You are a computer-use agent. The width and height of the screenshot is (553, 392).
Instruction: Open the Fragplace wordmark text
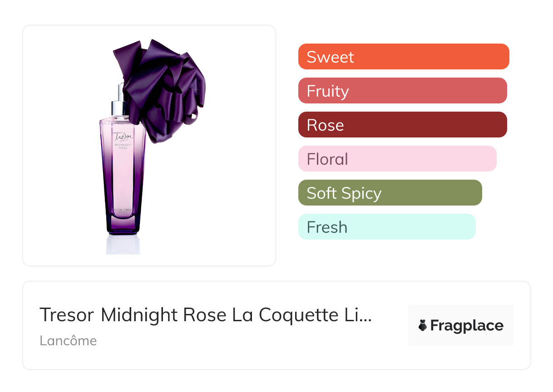coord(467,325)
